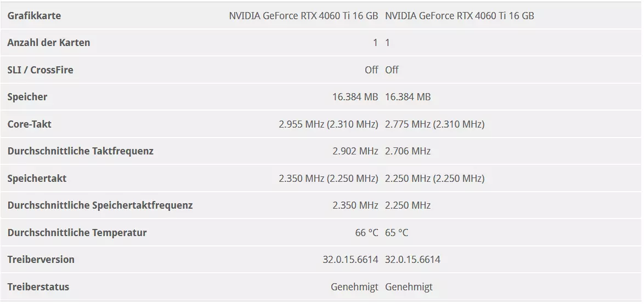Click the first Off value in SLI row
Screen dimensions: 644x304
(x=371, y=70)
